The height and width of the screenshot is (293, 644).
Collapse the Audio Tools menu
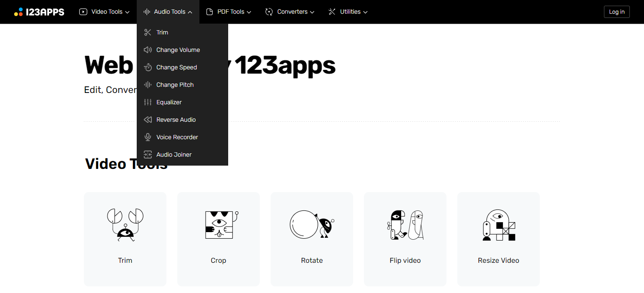click(168, 11)
